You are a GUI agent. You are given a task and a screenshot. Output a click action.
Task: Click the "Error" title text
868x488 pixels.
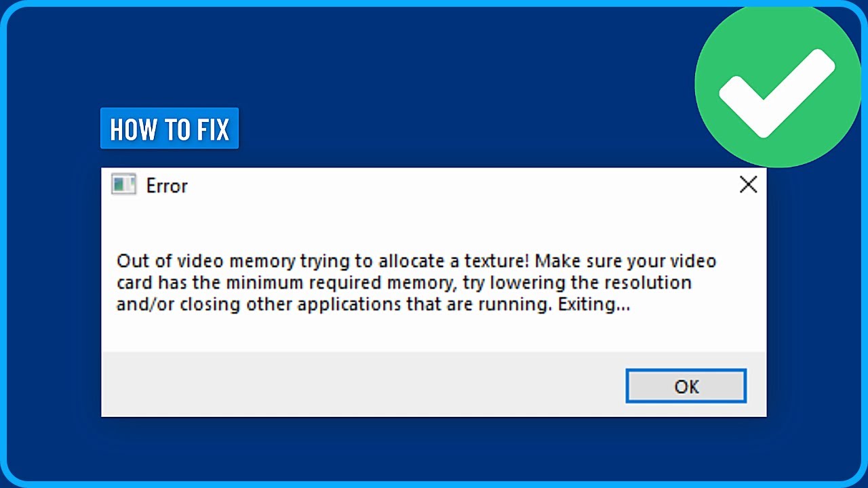pyautogui.click(x=167, y=186)
